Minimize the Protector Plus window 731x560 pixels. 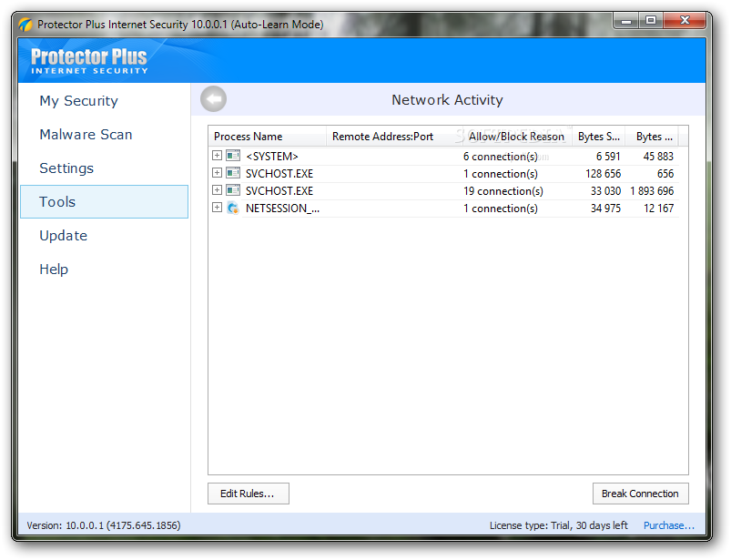pos(626,21)
